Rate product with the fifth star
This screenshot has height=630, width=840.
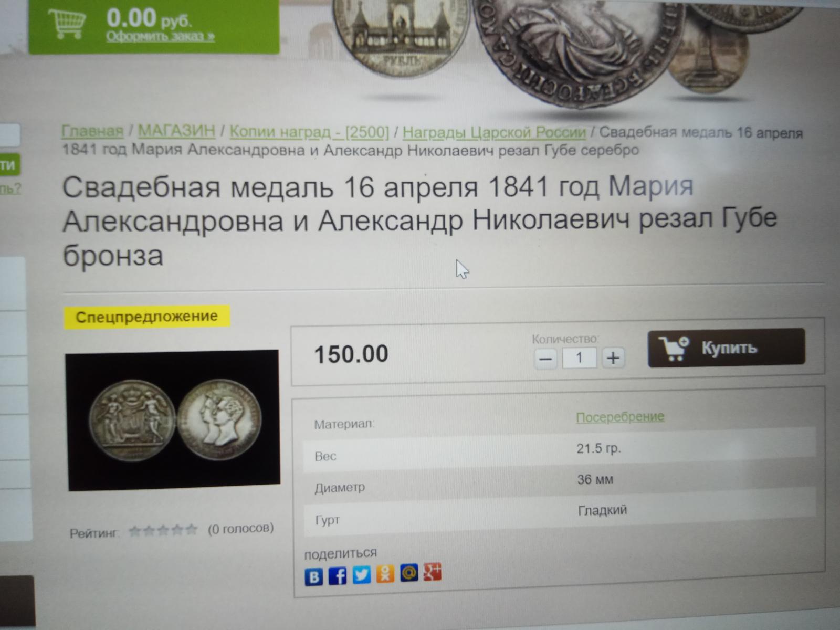191,530
